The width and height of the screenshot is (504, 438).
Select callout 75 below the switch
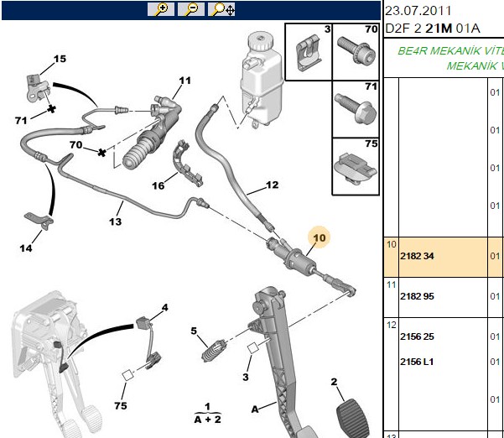[121, 406]
